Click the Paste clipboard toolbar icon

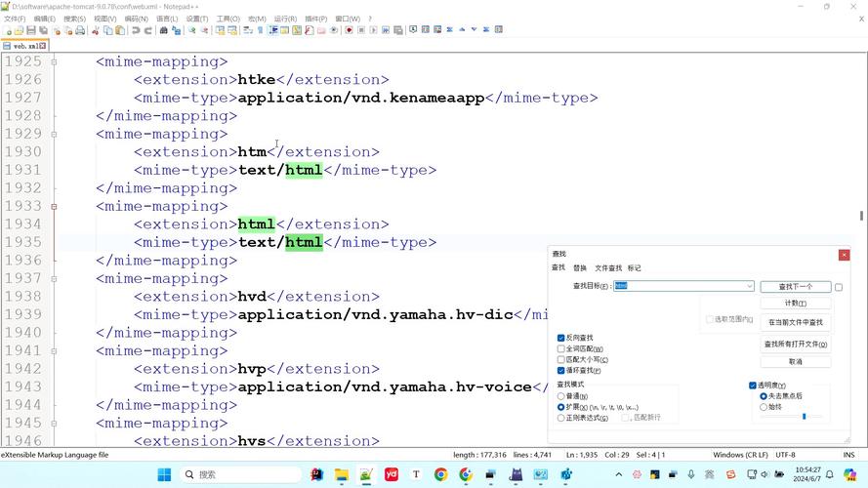pos(120,30)
